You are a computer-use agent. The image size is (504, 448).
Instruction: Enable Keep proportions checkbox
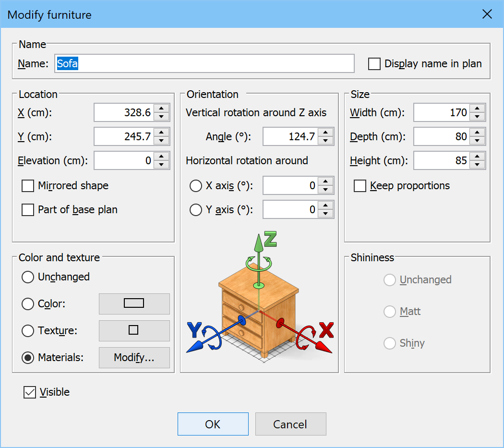pos(360,186)
